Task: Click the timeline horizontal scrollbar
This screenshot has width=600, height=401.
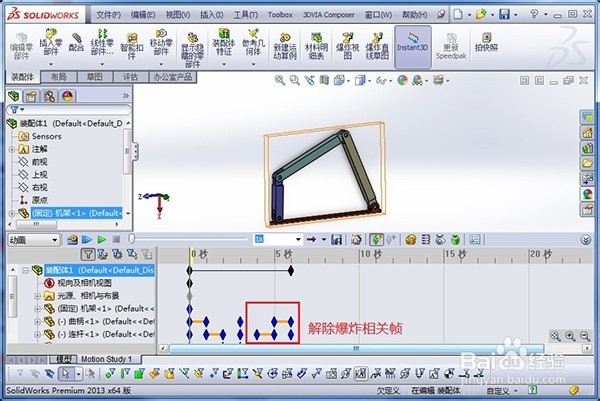Action: (x=356, y=348)
